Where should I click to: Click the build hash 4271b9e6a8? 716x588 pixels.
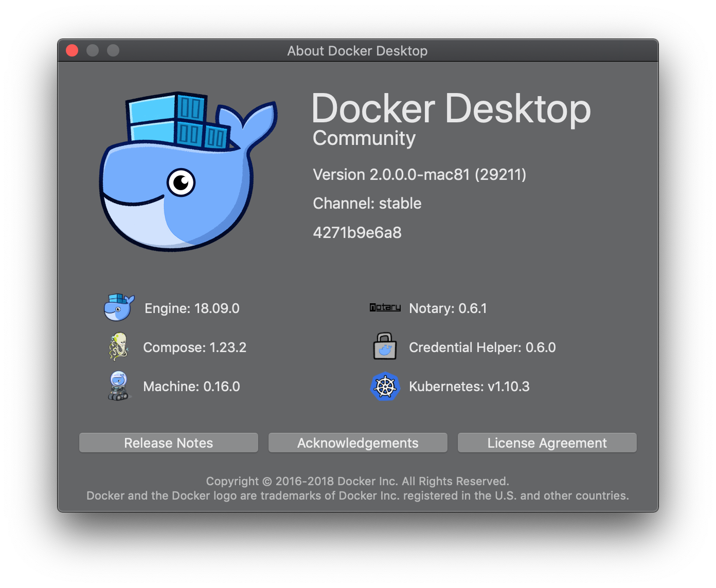tap(357, 232)
